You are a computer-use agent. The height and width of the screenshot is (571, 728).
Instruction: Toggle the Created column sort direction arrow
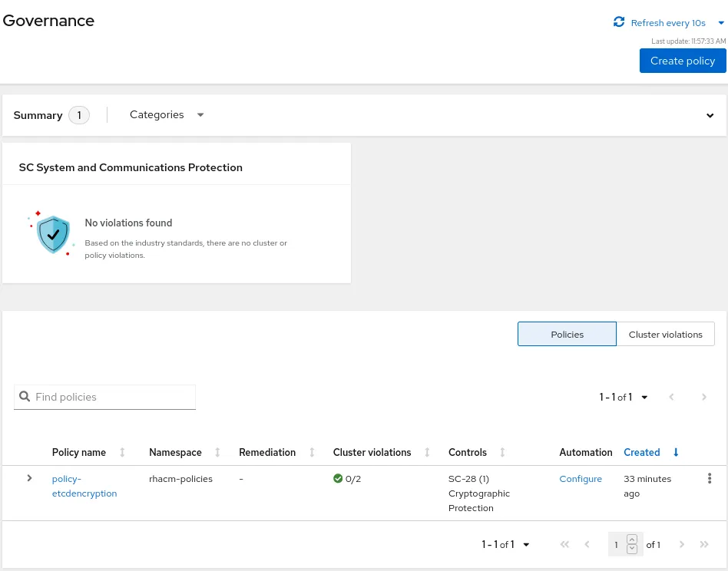pyautogui.click(x=676, y=452)
